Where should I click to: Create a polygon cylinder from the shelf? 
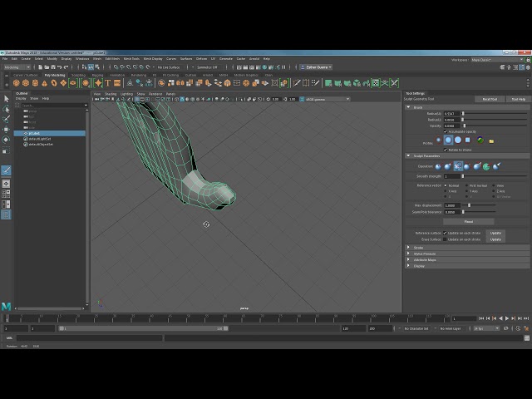[35, 83]
